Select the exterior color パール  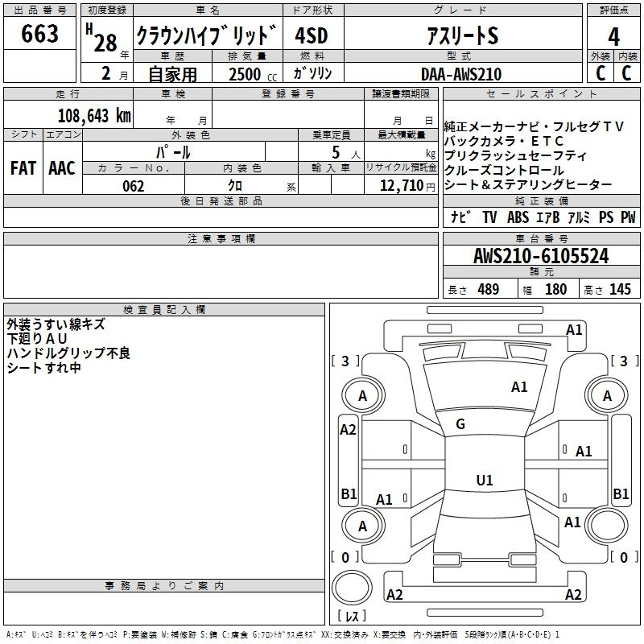coord(173,152)
